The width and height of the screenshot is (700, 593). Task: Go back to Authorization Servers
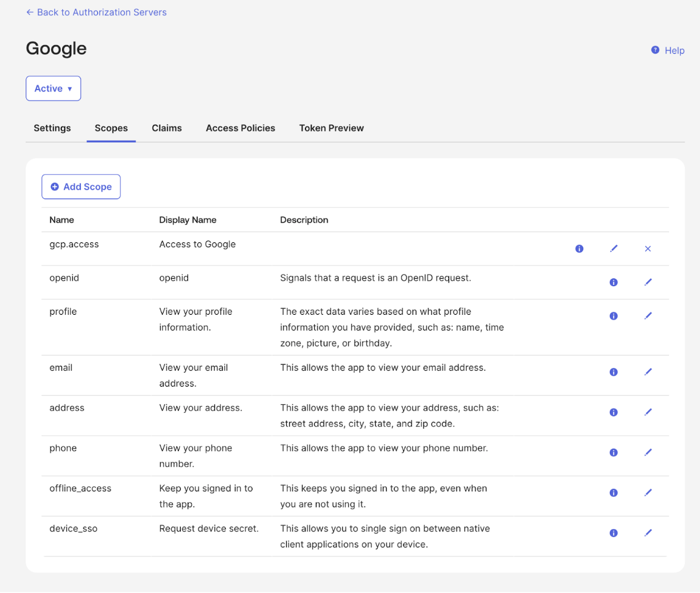(x=96, y=12)
